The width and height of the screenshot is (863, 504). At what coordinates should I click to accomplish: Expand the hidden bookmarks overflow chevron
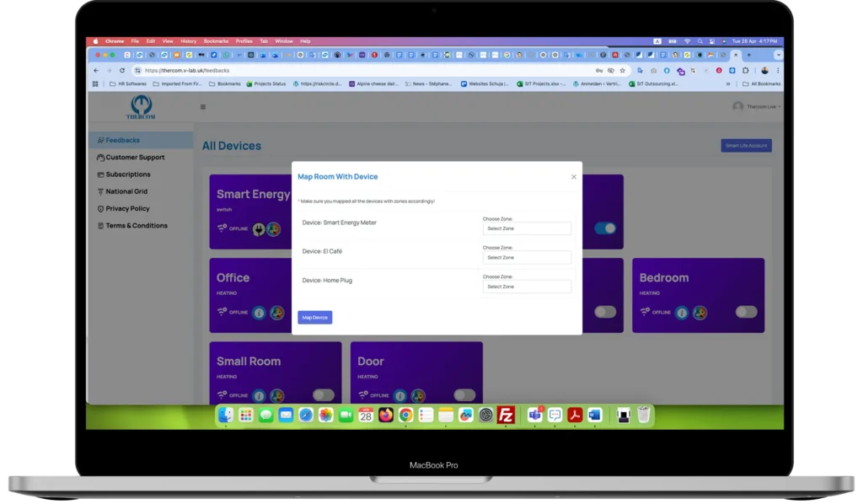(x=728, y=84)
